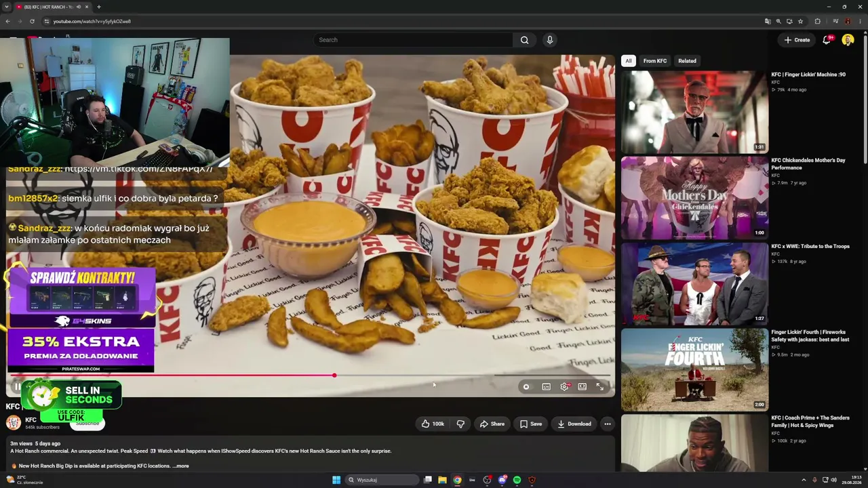Switch player to theater mode

point(582,386)
